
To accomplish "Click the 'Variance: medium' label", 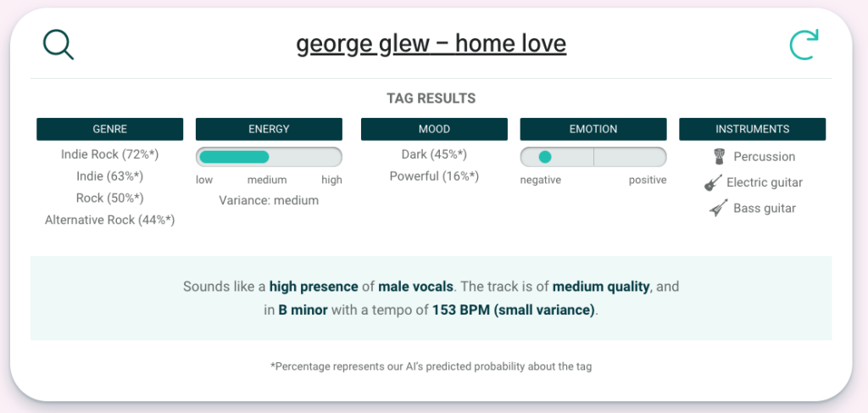I will tap(269, 200).
